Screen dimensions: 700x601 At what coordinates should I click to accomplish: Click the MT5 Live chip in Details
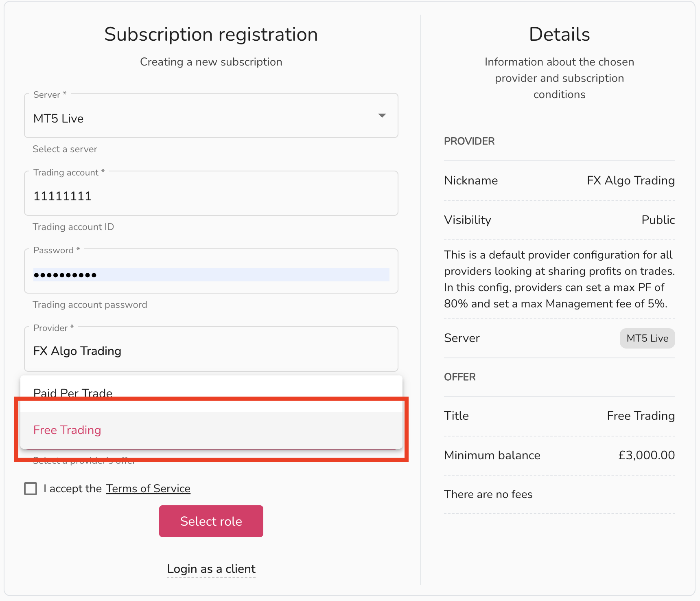647,338
